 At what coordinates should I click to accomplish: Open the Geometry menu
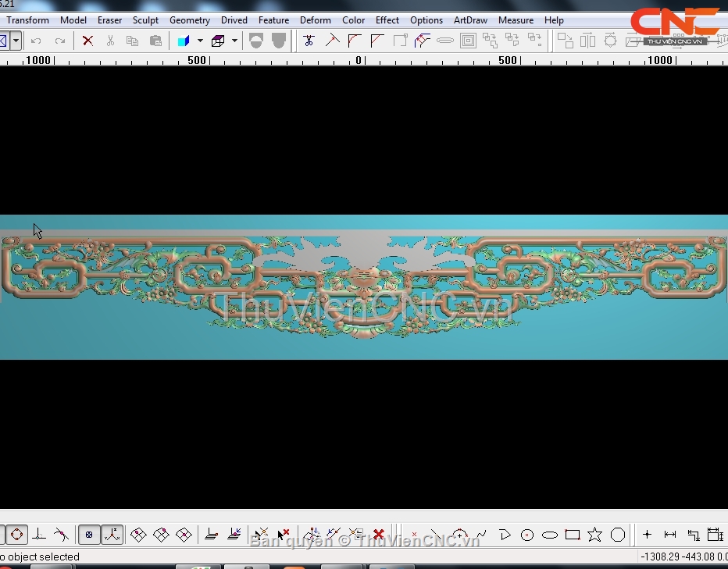(190, 20)
